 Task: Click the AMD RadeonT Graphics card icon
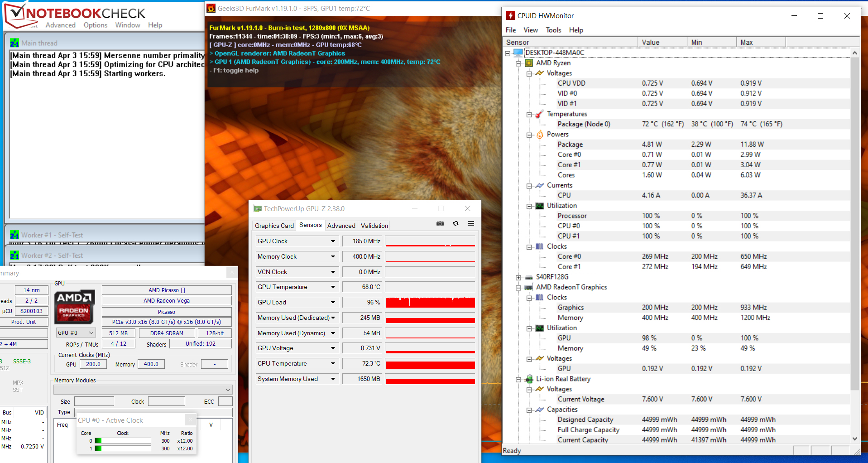coord(529,287)
